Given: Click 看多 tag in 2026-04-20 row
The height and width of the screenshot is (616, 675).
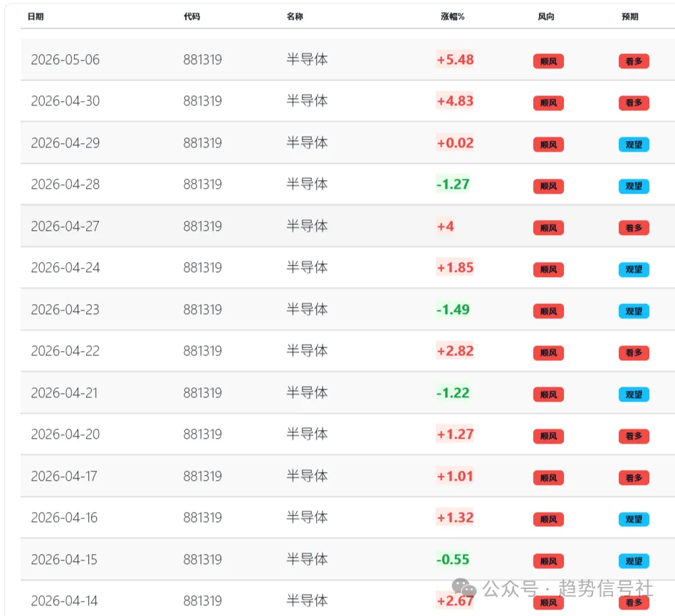Looking at the screenshot, I should coord(634,436).
